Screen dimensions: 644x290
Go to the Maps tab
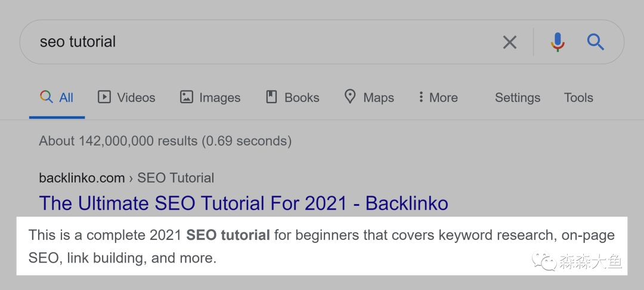[x=378, y=97]
